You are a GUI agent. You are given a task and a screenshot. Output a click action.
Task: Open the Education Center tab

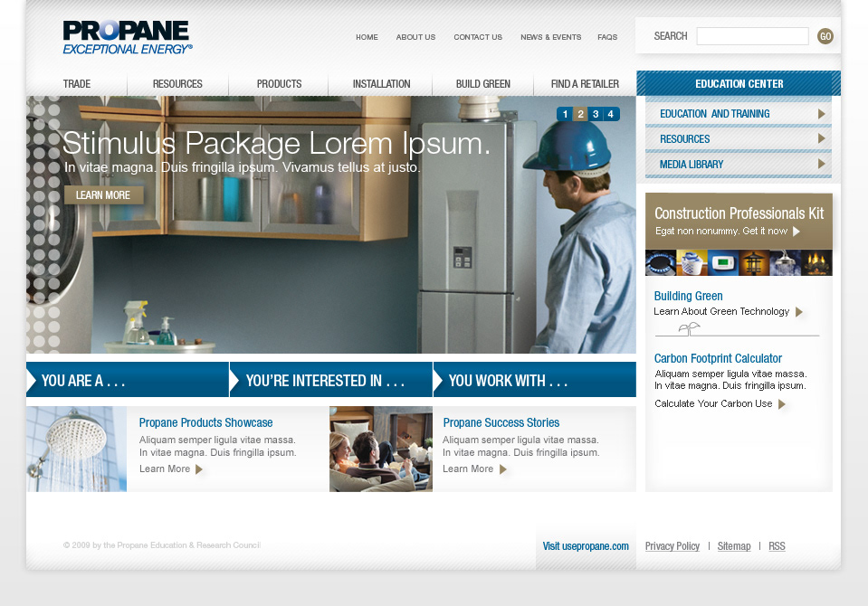(x=739, y=83)
